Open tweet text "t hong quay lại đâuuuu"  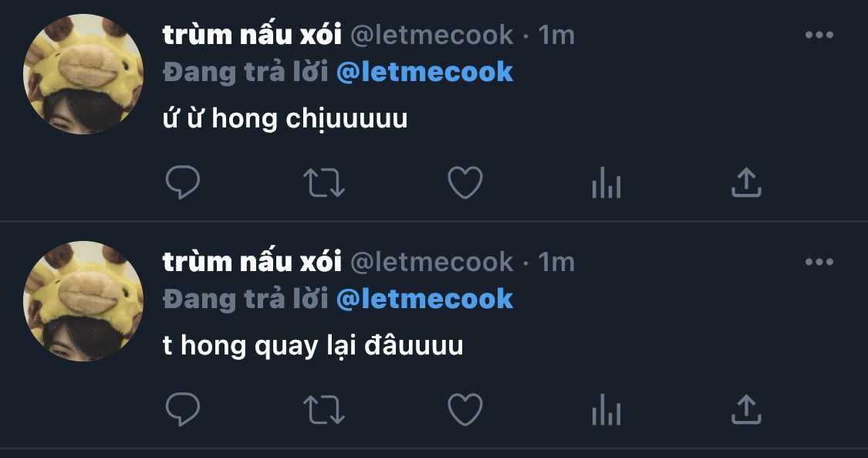coord(312,346)
